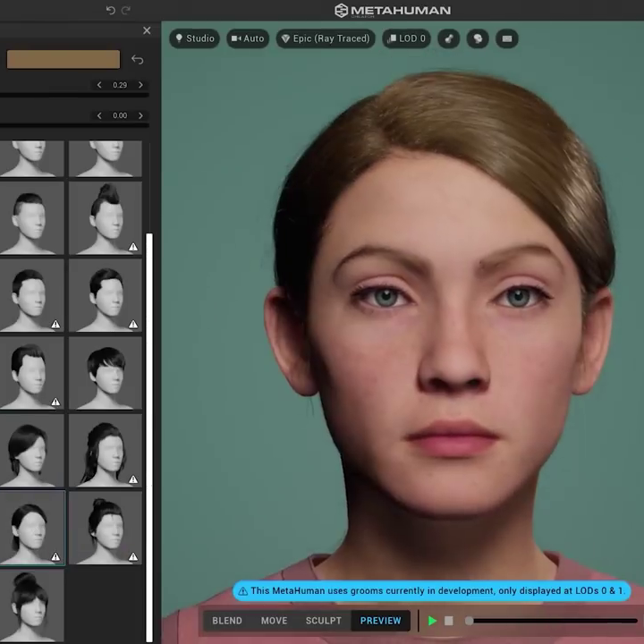The width and height of the screenshot is (644, 644).
Task: Switch to BLEND mode
Action: coord(227,621)
